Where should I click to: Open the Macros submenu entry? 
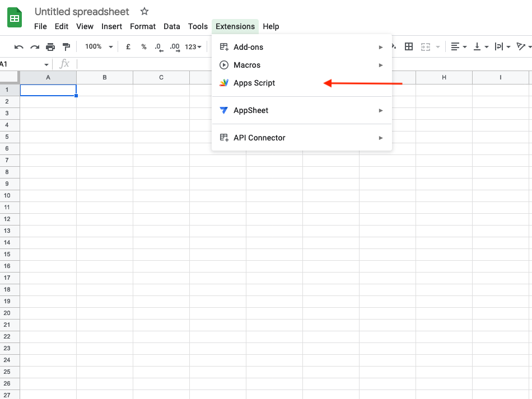(302, 65)
